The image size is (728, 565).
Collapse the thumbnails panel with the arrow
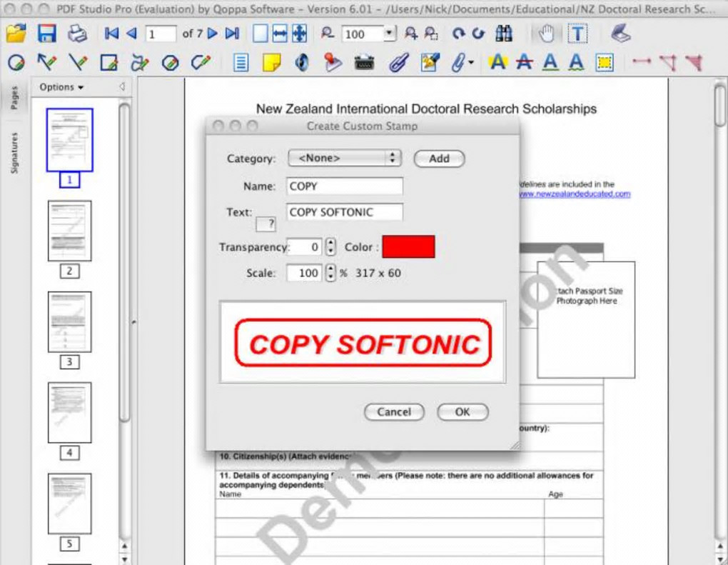[x=122, y=86]
